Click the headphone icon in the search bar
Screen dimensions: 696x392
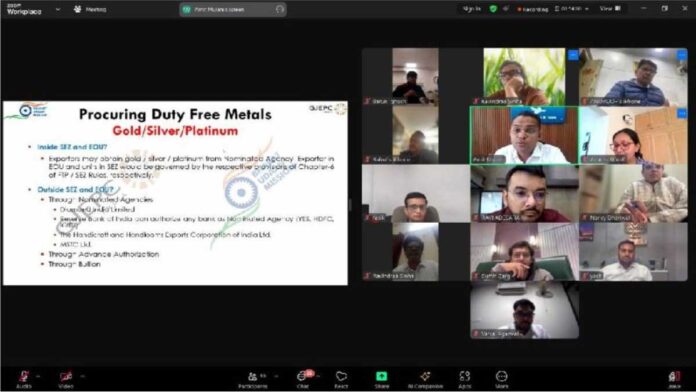[279, 9]
